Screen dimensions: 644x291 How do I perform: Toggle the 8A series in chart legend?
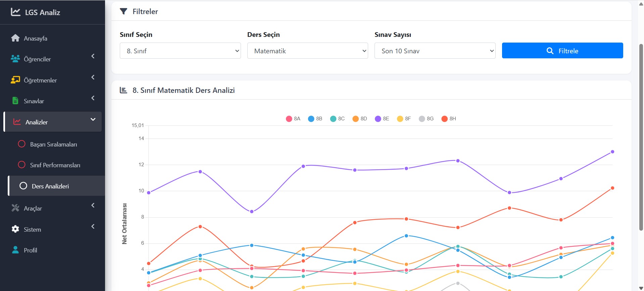pyautogui.click(x=293, y=119)
